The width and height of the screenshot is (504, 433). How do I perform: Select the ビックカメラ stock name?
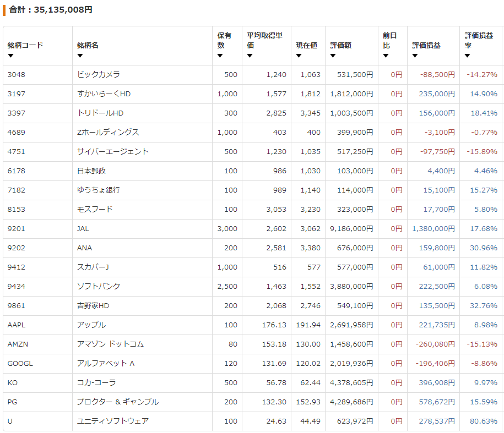point(99,75)
